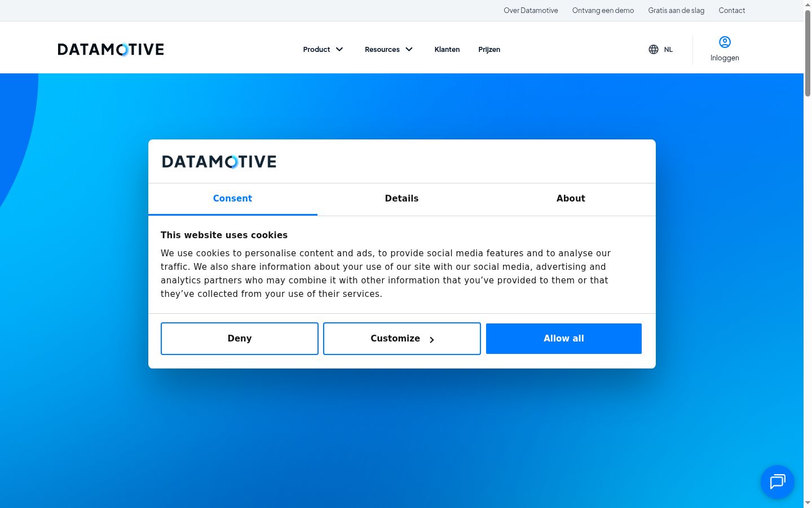This screenshot has width=812, height=508.
Task: Click the user account icon above Inloggen
Action: (x=725, y=42)
